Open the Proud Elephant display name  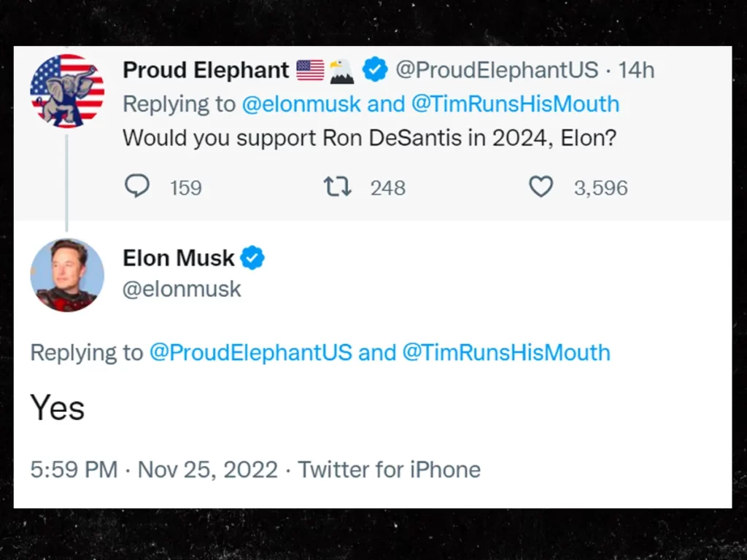pos(206,71)
